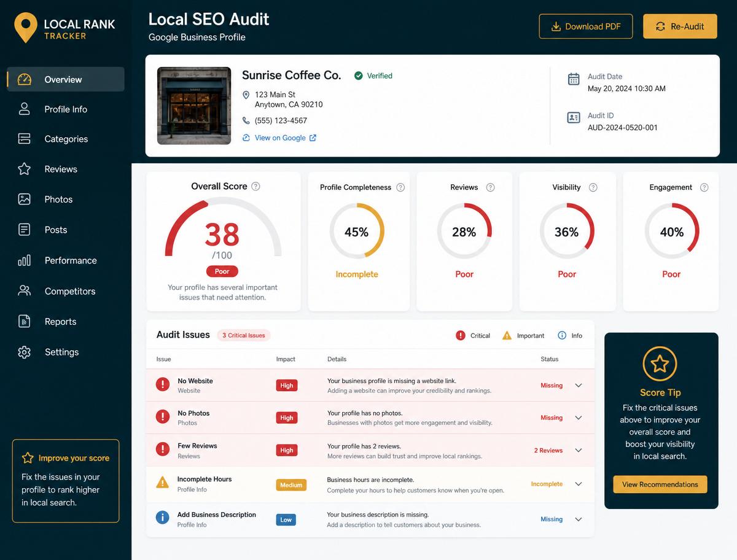Screen dimensions: 737x560
Task: Open the Profile Info section
Action: [x=66, y=109]
